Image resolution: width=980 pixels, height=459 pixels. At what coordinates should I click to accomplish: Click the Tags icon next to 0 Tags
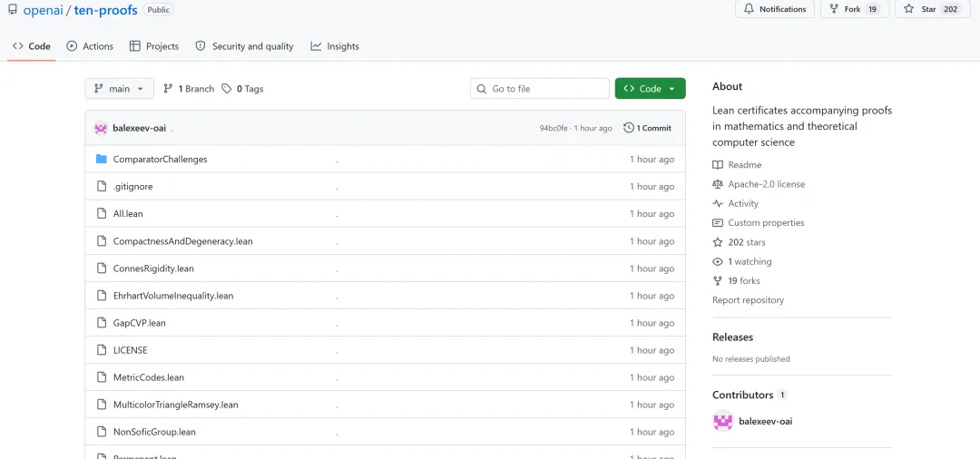226,89
